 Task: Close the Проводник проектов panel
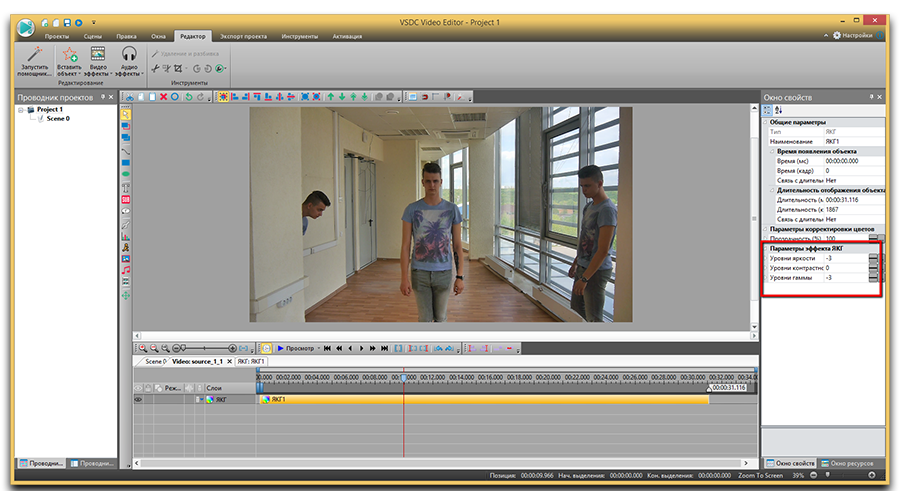111,97
